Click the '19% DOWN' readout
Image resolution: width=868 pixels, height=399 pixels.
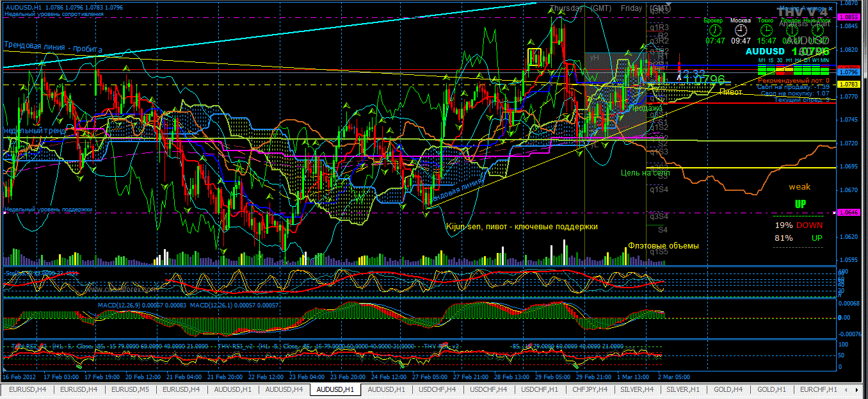799,225
